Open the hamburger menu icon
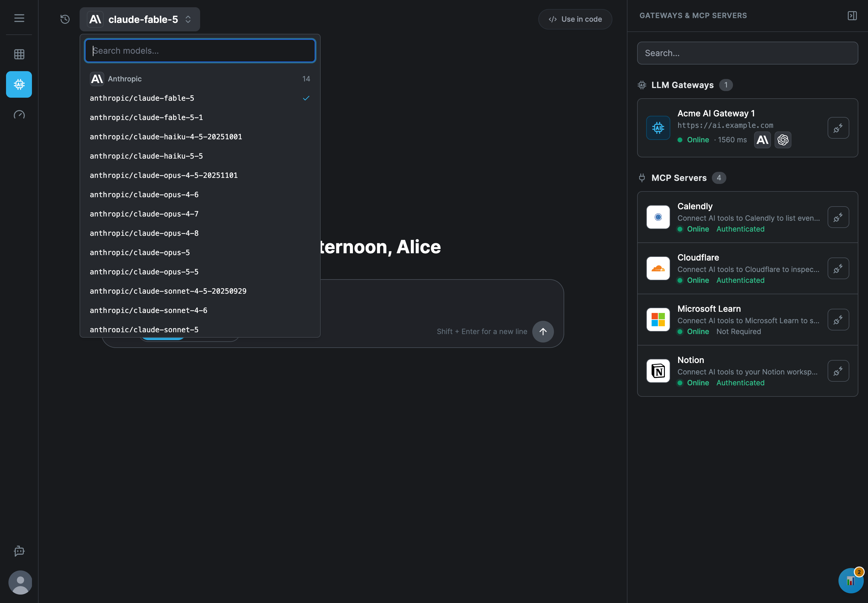Viewport: 868px width, 603px height. 19,18
